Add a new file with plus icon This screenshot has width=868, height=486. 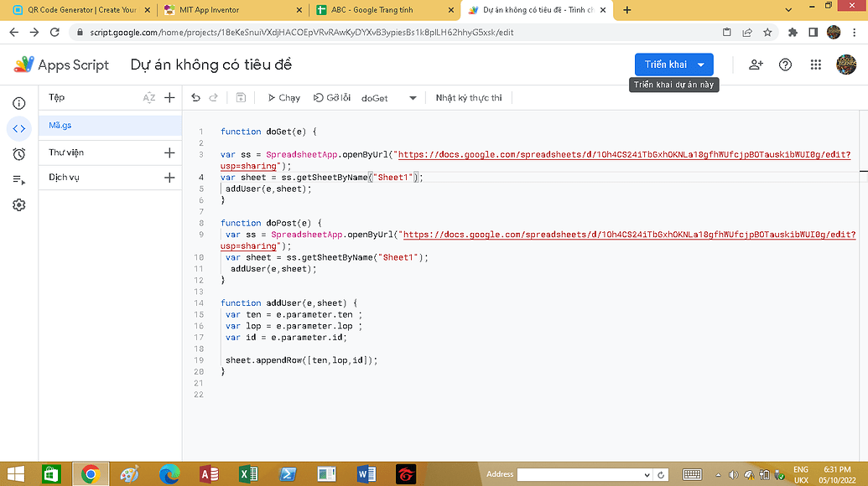169,98
